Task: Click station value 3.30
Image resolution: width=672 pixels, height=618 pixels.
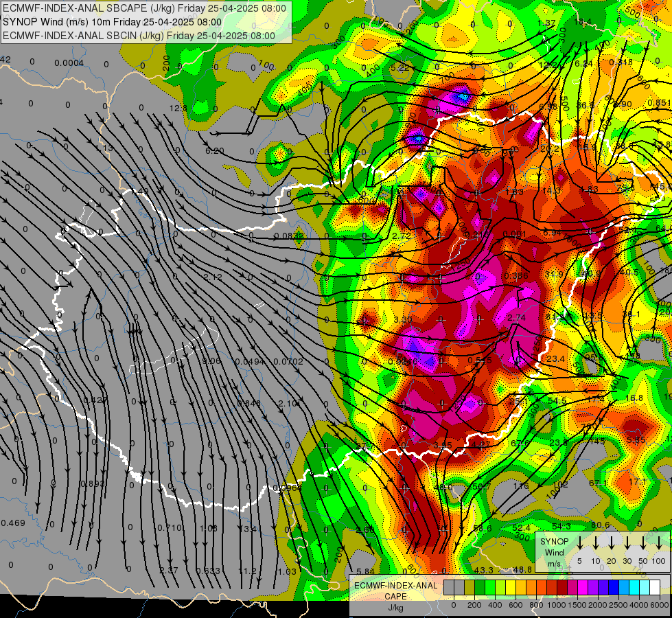Action: click(x=403, y=319)
